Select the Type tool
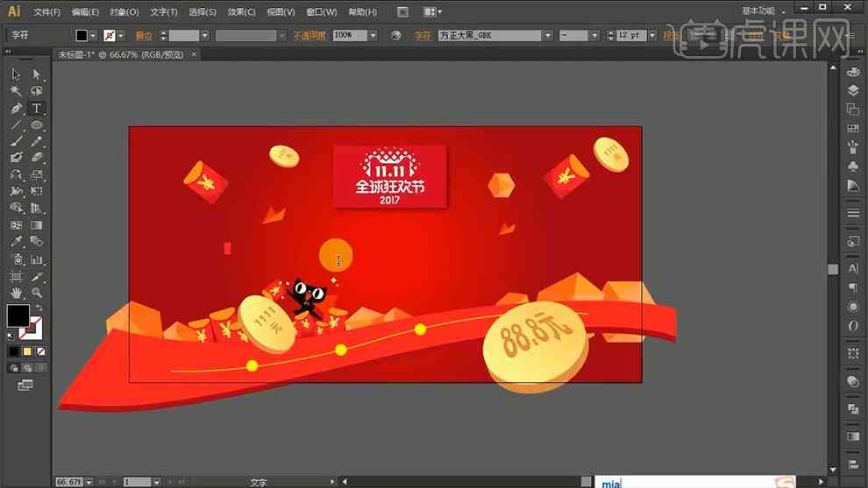 click(x=37, y=109)
